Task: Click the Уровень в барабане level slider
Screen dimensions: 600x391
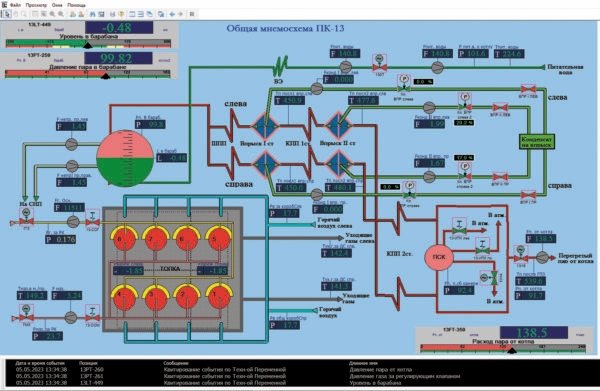Action: 88,44
